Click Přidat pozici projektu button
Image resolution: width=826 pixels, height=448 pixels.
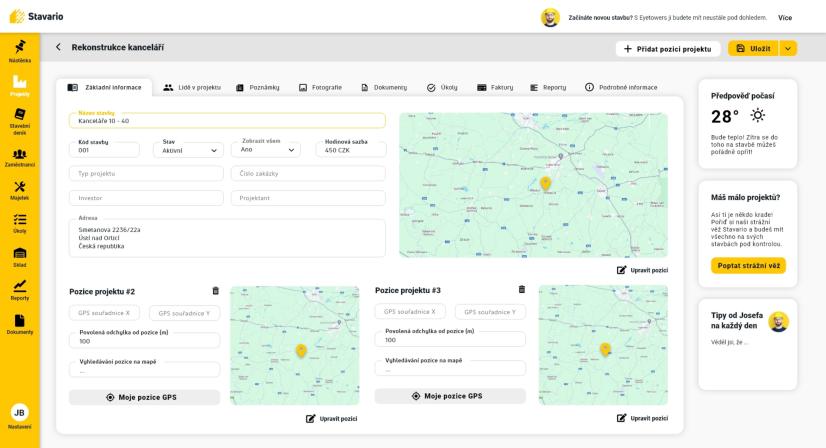tap(667, 48)
